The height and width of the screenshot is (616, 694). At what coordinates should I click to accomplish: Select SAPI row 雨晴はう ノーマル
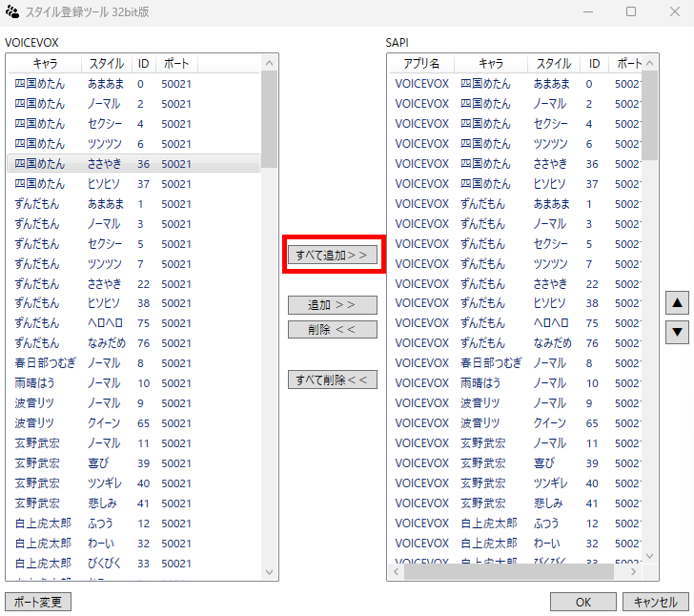(x=515, y=383)
